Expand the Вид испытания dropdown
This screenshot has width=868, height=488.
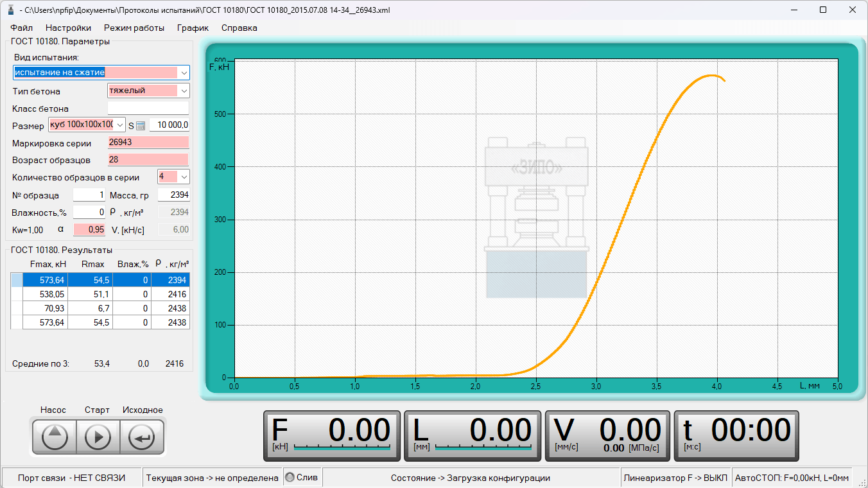184,73
